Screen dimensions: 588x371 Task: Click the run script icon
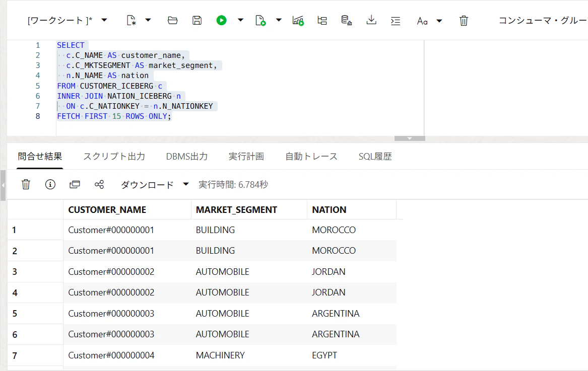click(x=260, y=20)
